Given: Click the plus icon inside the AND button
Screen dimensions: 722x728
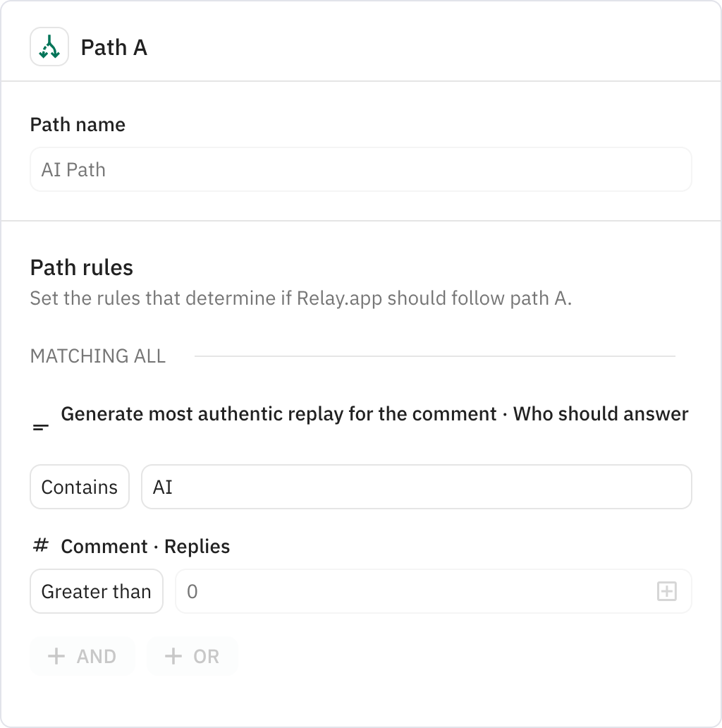Looking at the screenshot, I should [55, 656].
